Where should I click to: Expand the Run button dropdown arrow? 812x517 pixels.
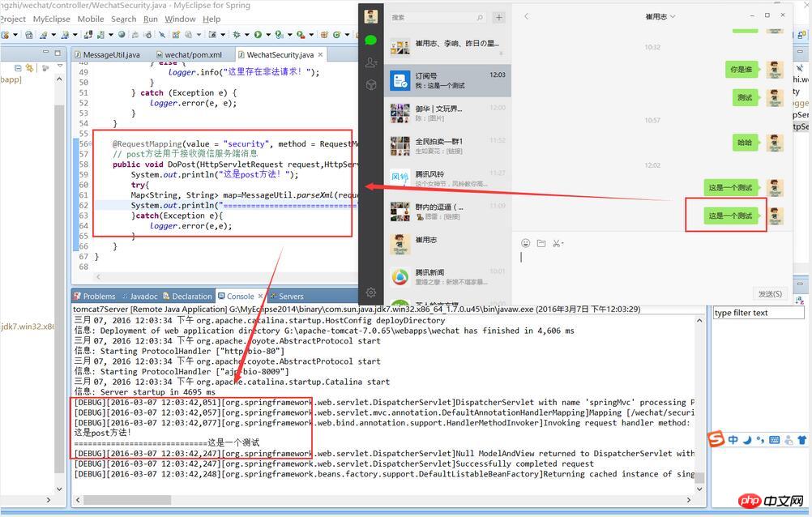(268, 35)
